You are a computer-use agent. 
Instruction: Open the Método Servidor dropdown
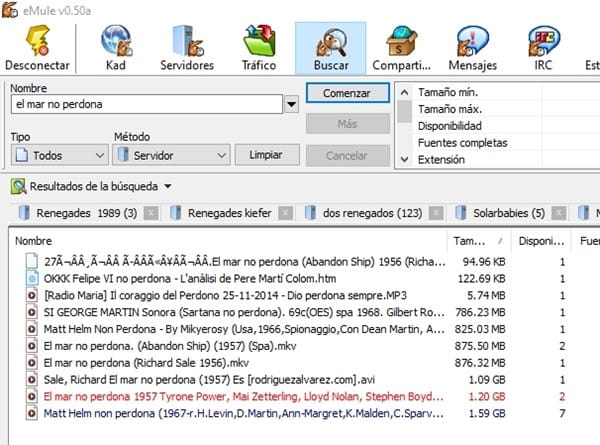click(x=171, y=155)
